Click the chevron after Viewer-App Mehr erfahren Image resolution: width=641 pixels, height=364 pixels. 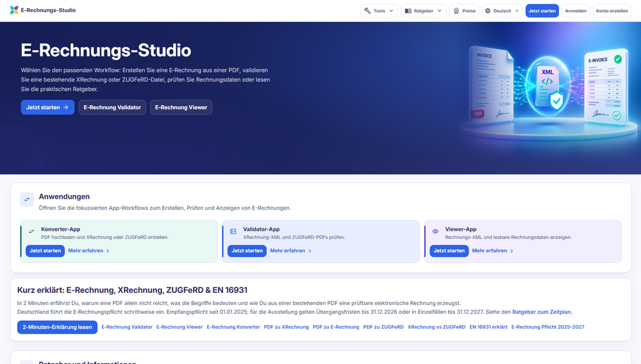coord(512,251)
